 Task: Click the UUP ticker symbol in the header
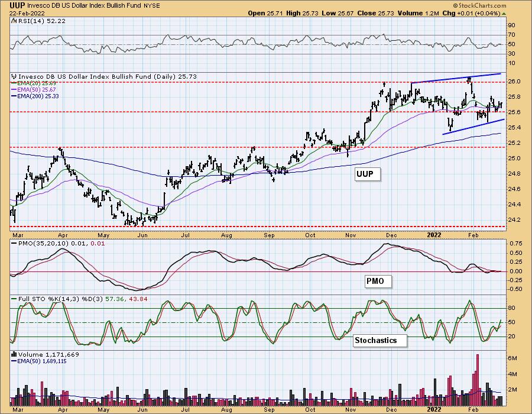tap(17, 5)
